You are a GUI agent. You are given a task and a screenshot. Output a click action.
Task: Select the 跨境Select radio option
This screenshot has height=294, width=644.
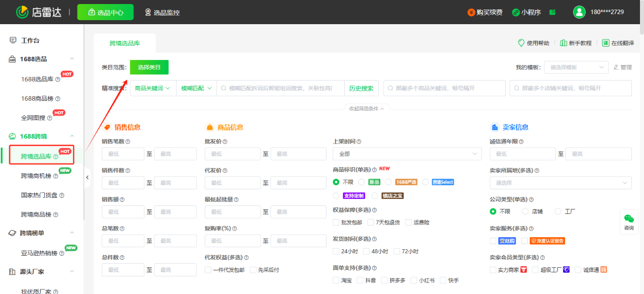coord(426,182)
